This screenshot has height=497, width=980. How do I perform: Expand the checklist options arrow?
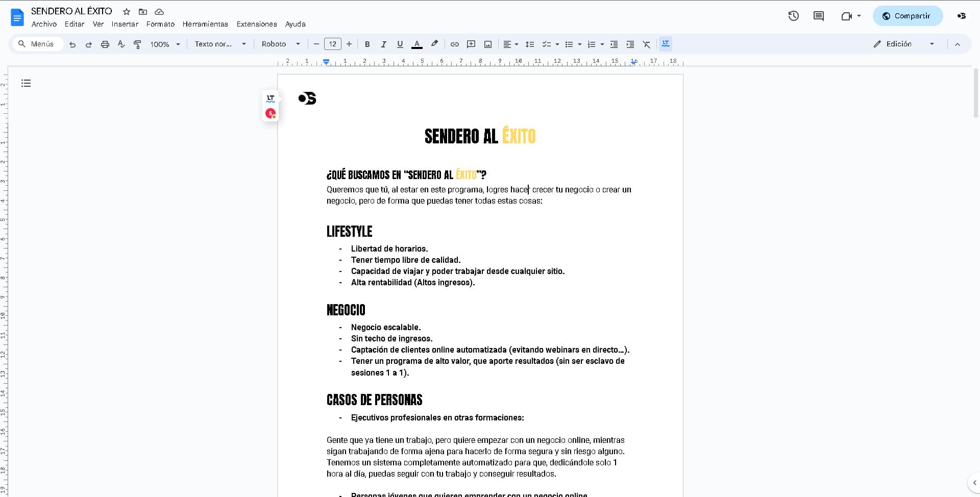point(557,44)
